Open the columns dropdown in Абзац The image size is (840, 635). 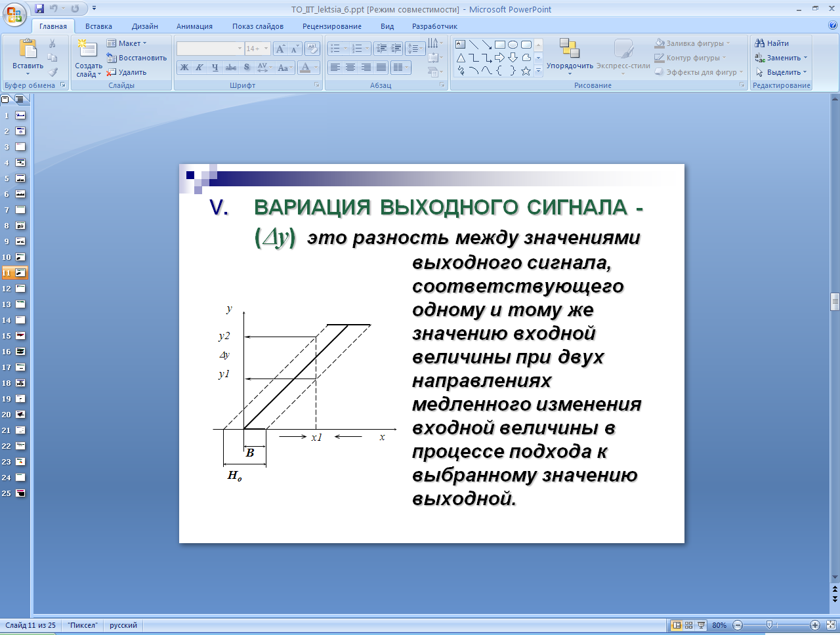tap(400, 68)
